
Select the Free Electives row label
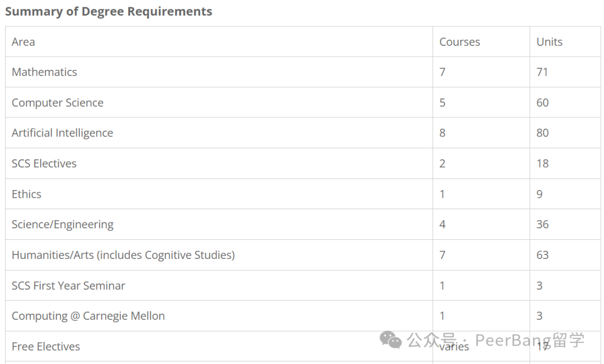46,346
